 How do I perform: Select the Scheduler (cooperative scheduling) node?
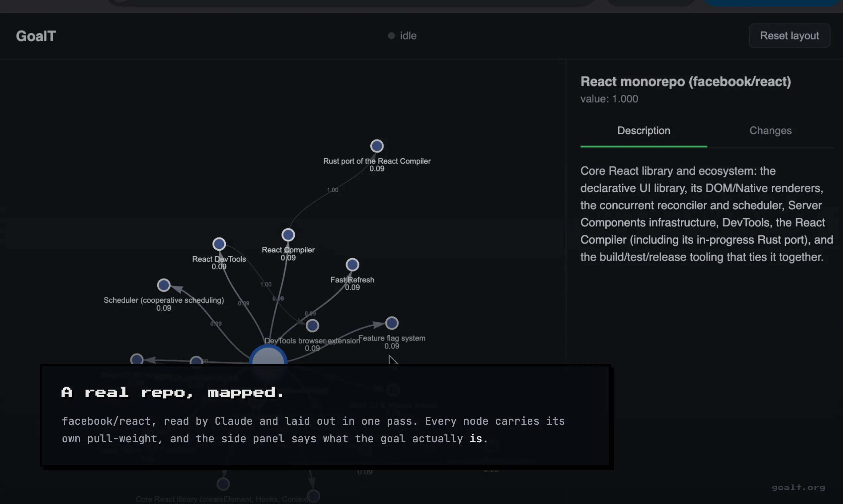point(164,285)
